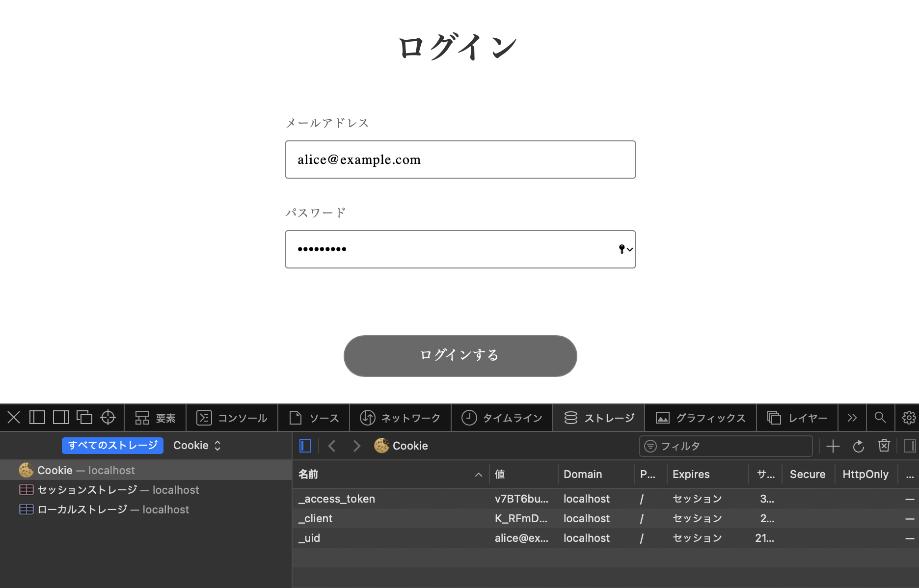This screenshot has width=919, height=588.
Task: Select the element inspection crosshair tool
Action: 108,417
